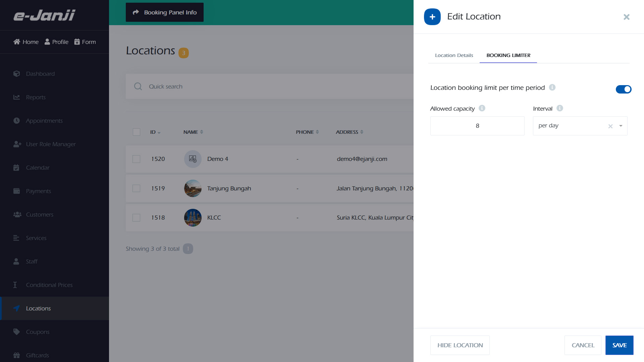Click the info icon next to Interval
644x362 pixels.
560,108
